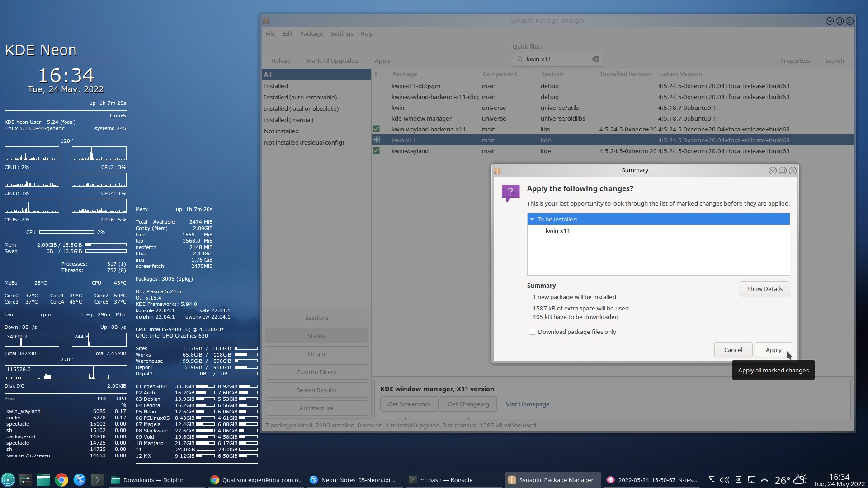Click the Summary dialog title bar icon
The width and height of the screenshot is (868, 488).
tap(497, 170)
